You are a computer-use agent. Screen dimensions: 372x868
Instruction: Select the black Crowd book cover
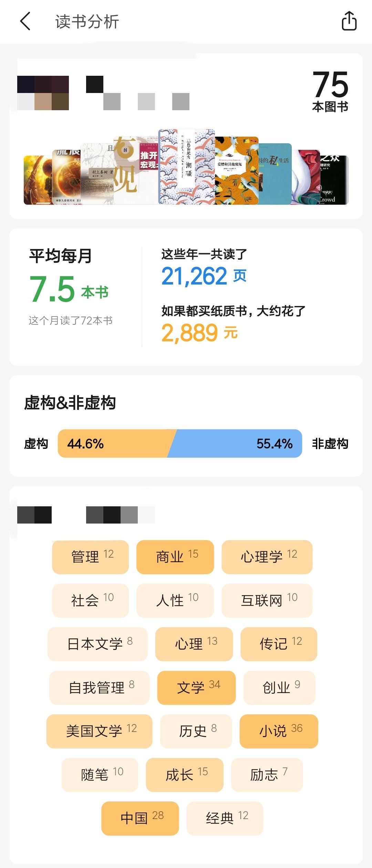click(x=333, y=180)
